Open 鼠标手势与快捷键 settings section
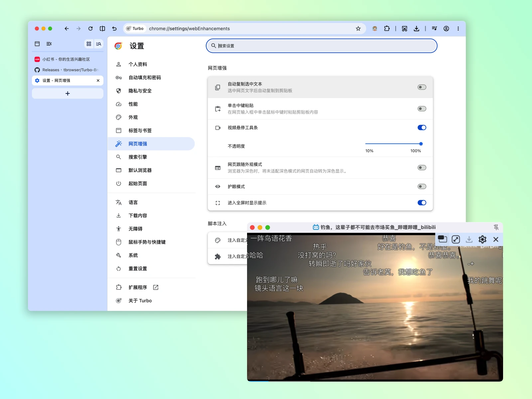The image size is (532, 399). pos(151,242)
